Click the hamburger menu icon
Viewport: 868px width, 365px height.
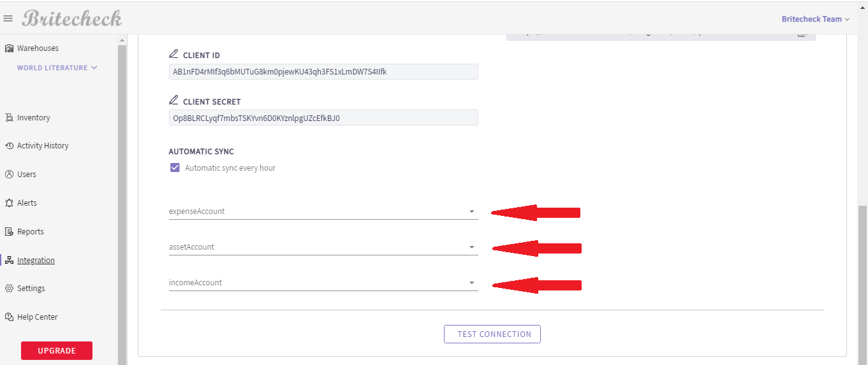[8, 18]
